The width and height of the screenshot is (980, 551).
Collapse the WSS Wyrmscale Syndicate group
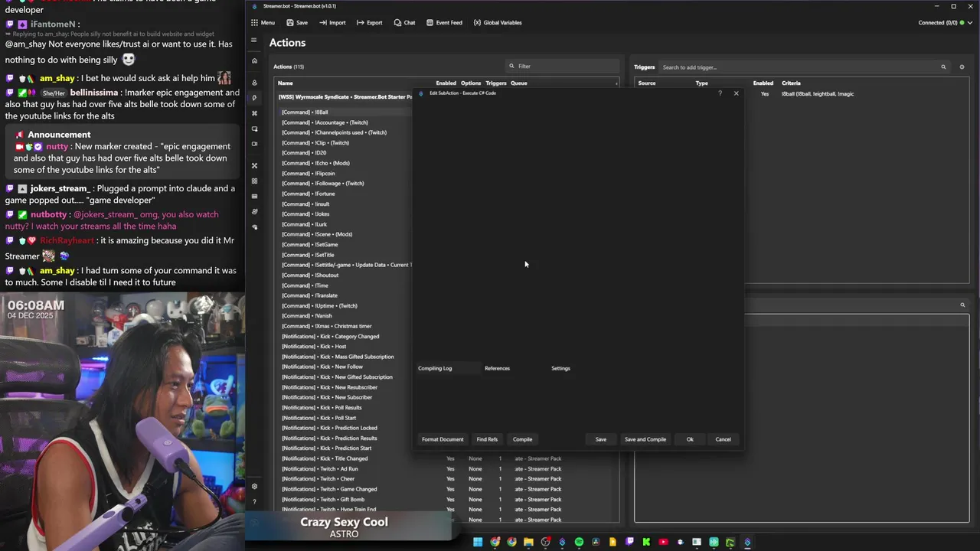[x=345, y=97]
